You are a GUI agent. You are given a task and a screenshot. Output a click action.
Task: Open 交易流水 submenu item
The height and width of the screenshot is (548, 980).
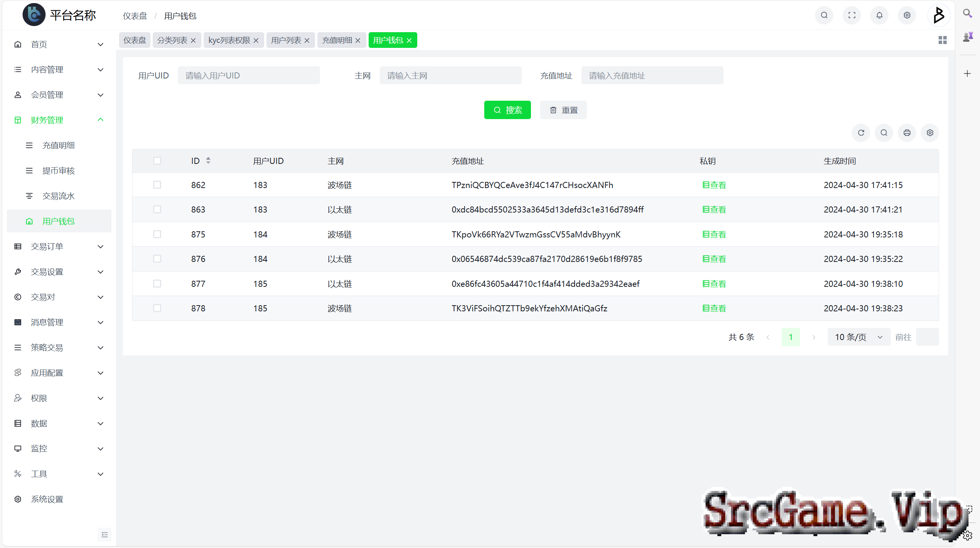(x=59, y=196)
